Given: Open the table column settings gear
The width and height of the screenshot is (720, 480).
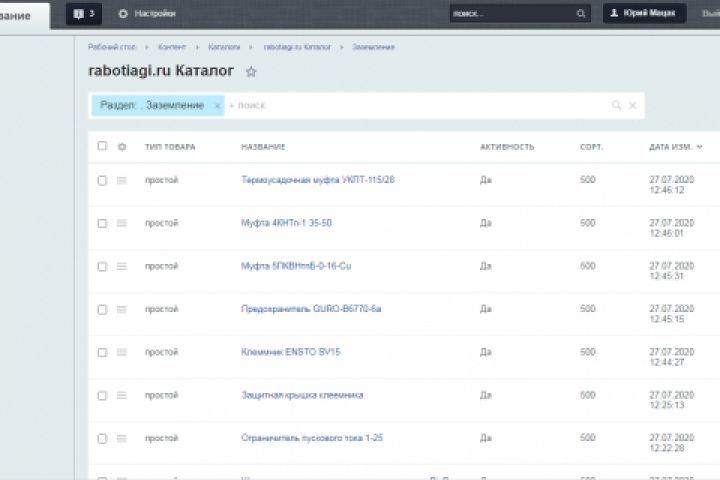Looking at the screenshot, I should (x=122, y=147).
